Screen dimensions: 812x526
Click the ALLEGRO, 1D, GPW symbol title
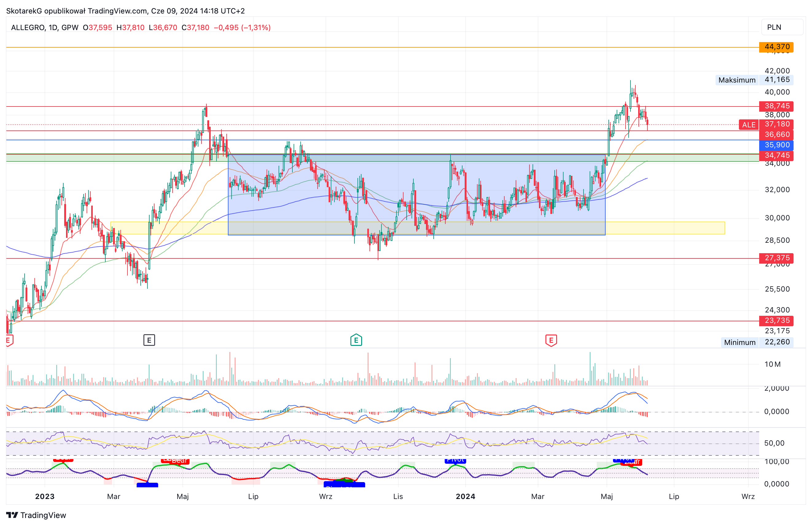(x=45, y=28)
